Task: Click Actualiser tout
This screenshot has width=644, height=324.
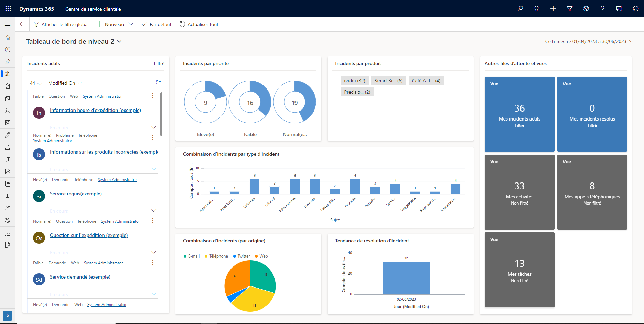Action: tap(199, 24)
